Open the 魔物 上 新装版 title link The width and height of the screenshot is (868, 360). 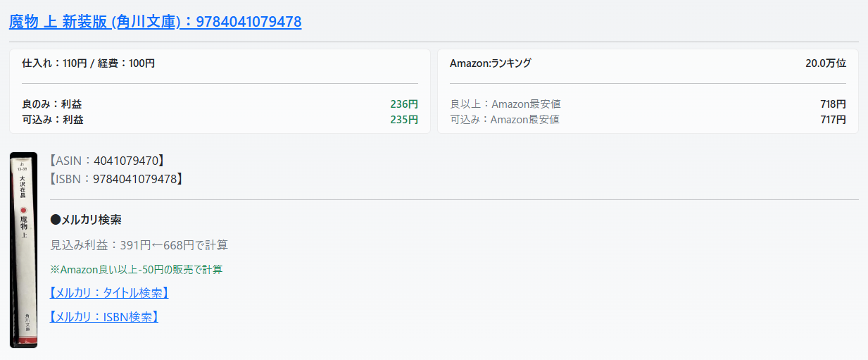155,22
